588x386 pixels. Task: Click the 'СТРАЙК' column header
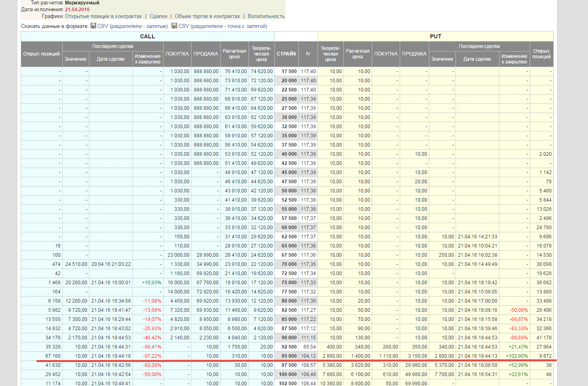pos(286,54)
